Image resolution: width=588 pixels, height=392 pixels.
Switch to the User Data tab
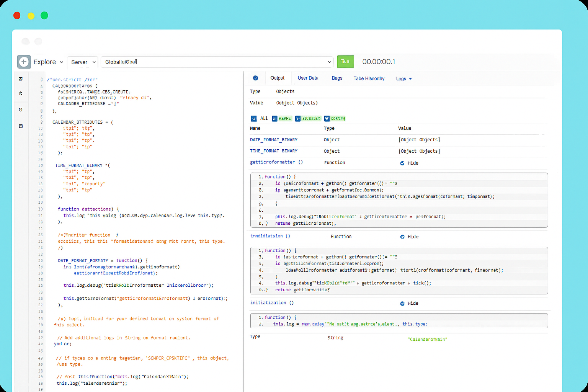(x=308, y=78)
